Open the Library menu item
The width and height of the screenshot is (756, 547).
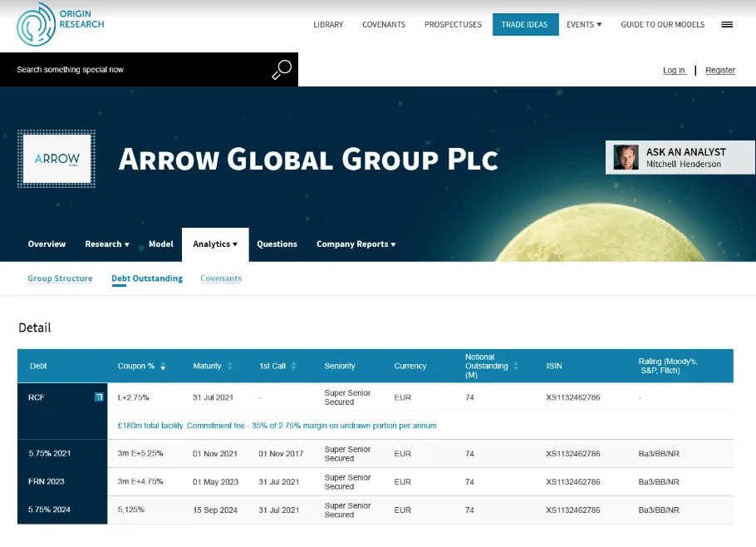[328, 25]
